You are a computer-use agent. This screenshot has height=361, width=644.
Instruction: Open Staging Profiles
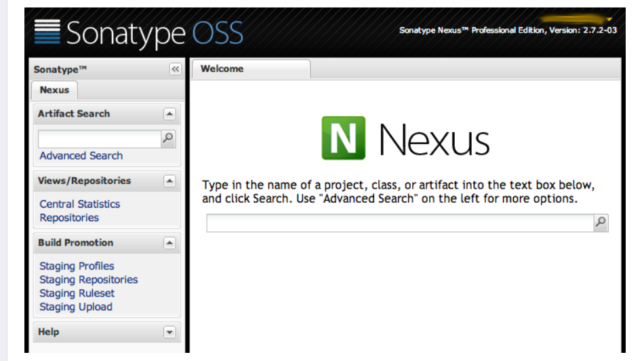coord(77,266)
